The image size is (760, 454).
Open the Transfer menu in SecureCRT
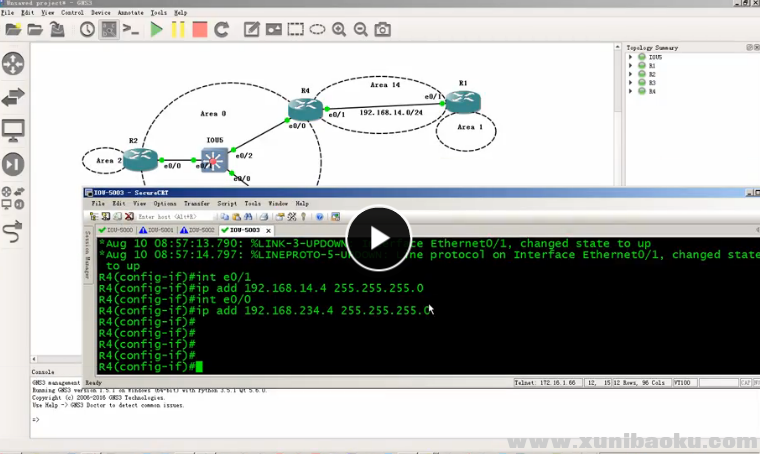click(x=196, y=203)
